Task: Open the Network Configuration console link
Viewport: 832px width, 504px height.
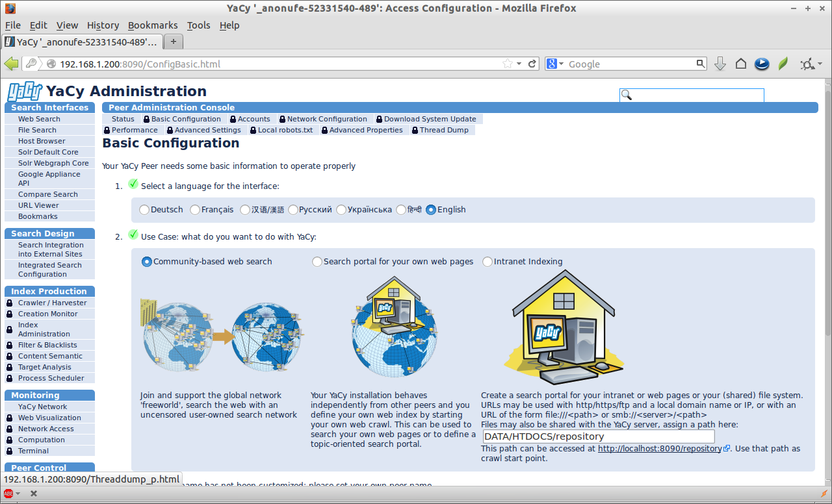Action: 327,119
